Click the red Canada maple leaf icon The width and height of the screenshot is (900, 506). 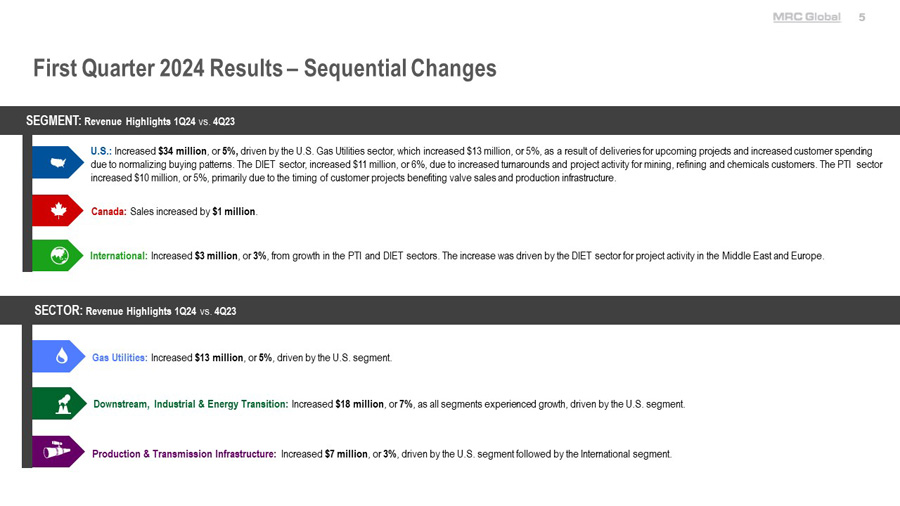coord(57,210)
